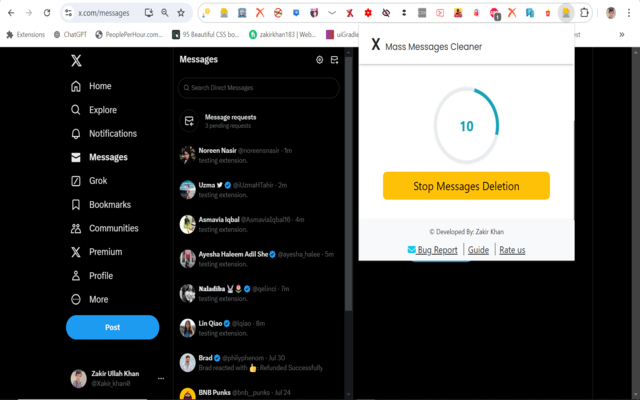
Task: Reload the page with refresh icon
Action: 47,13
